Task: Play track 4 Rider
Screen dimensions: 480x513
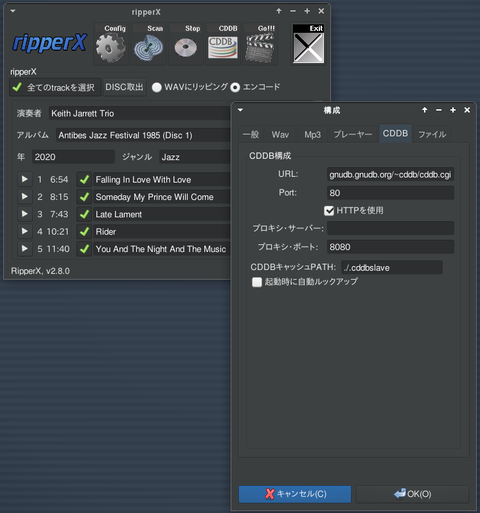Action: [x=25, y=231]
